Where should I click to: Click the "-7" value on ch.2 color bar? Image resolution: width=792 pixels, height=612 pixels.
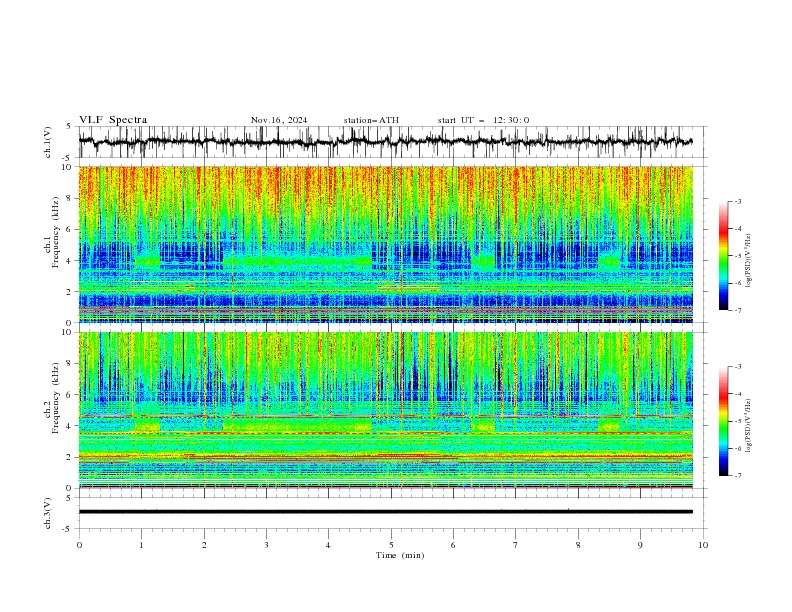737,476
